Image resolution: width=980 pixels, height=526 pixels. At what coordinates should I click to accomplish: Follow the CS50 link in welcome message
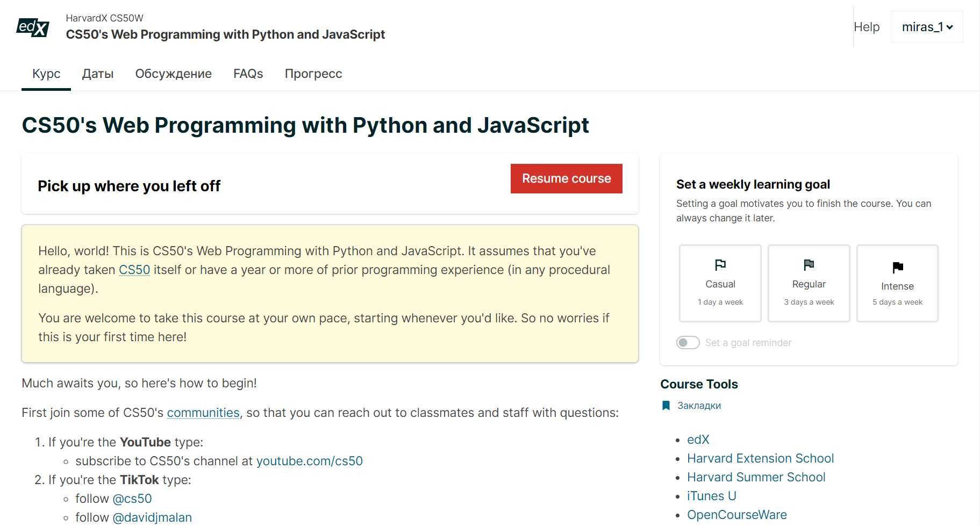tap(134, 270)
